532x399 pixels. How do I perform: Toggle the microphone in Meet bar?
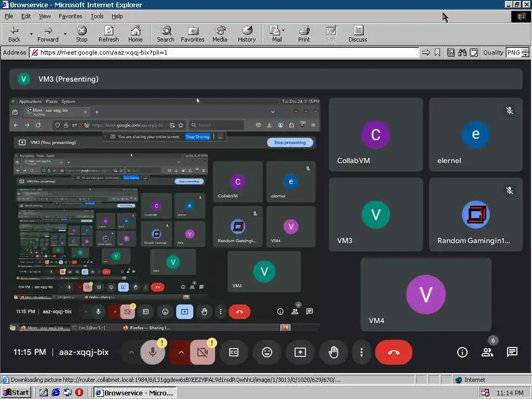(153, 352)
